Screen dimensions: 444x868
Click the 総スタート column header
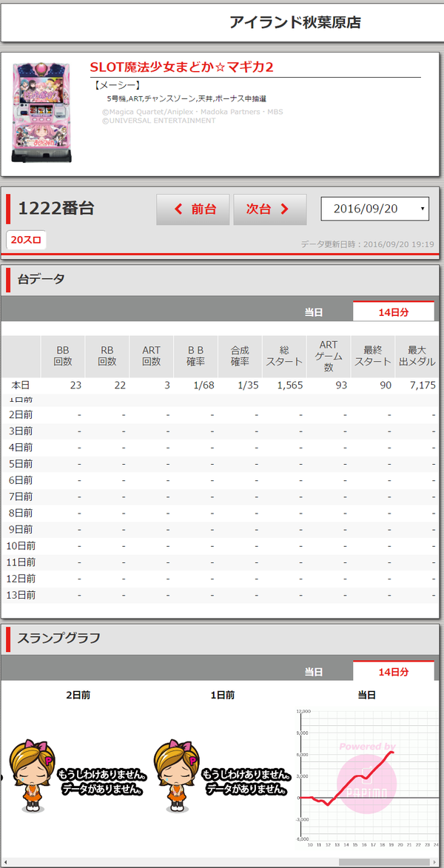coord(284,357)
